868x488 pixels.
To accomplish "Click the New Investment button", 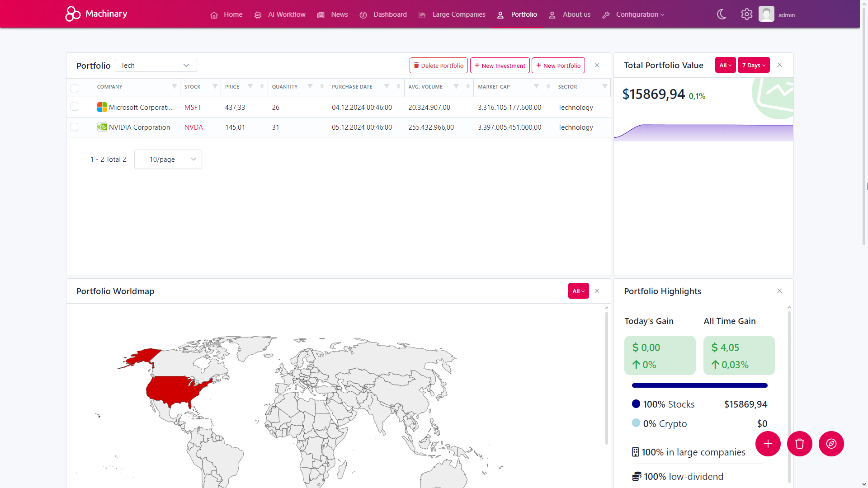I will coord(500,66).
